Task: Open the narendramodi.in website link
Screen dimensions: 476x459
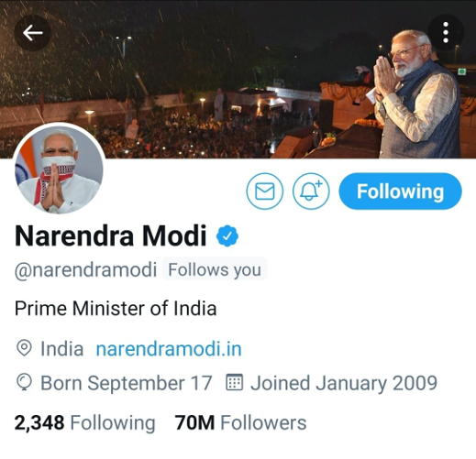Action: pyautogui.click(x=169, y=349)
